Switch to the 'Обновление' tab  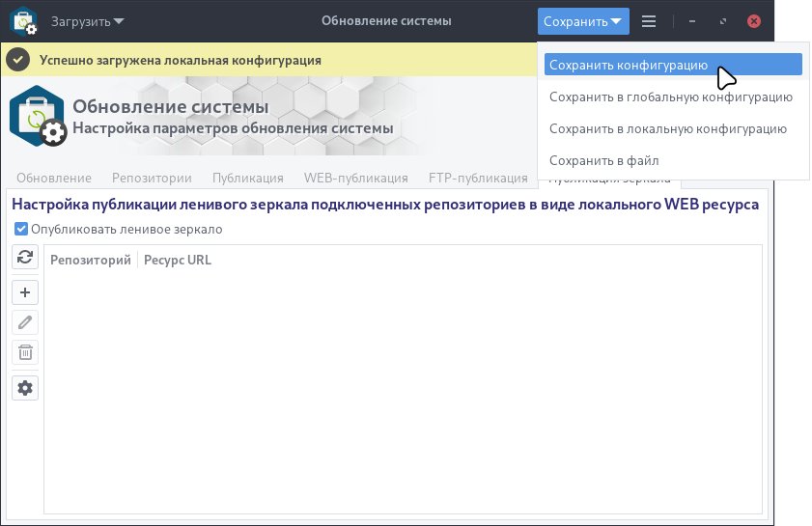[x=54, y=179]
